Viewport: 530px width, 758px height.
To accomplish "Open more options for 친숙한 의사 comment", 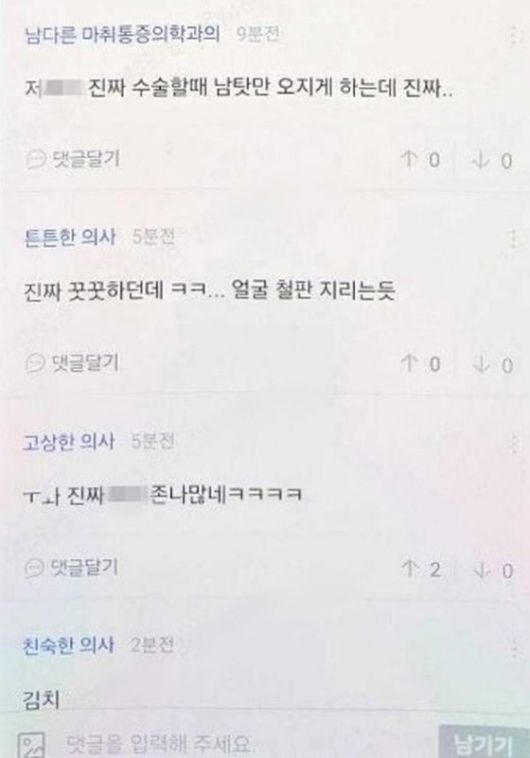I will pyautogui.click(x=515, y=648).
